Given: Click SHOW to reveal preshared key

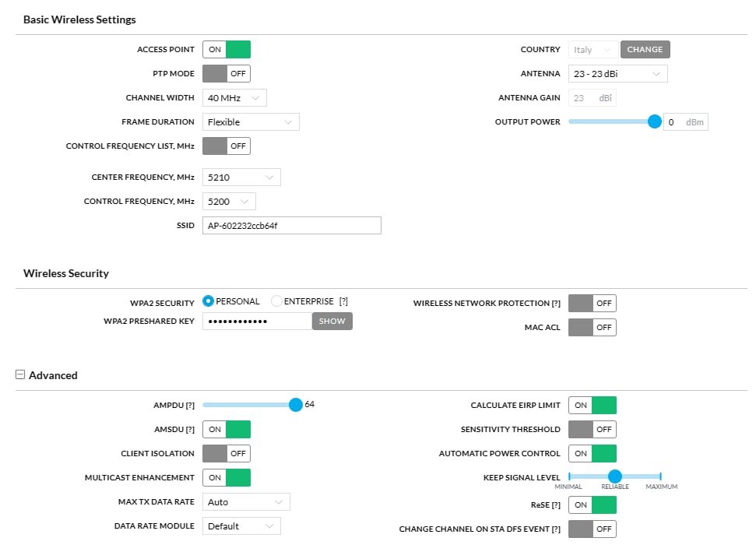Looking at the screenshot, I should pyautogui.click(x=332, y=321).
